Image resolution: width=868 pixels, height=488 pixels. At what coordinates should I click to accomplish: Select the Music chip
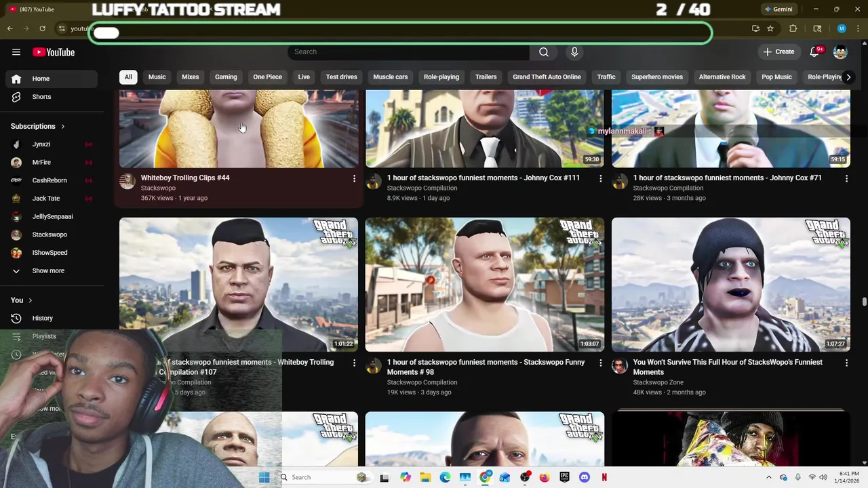click(x=157, y=77)
